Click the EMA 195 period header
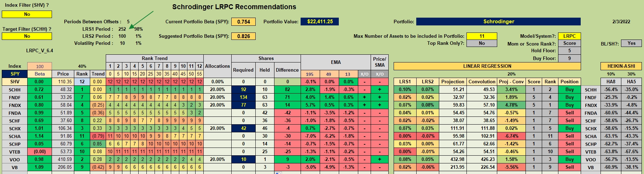644x174 pixels. click(310, 74)
